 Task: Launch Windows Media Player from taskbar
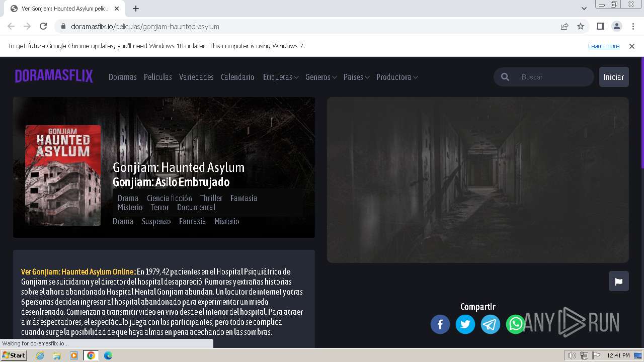[74, 355]
